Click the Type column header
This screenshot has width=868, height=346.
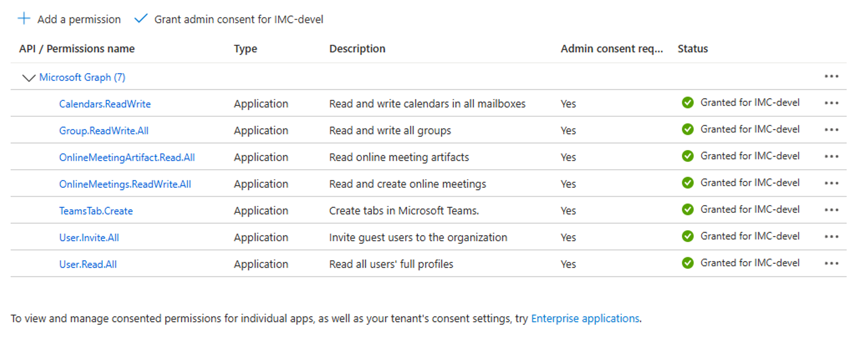[x=245, y=49]
